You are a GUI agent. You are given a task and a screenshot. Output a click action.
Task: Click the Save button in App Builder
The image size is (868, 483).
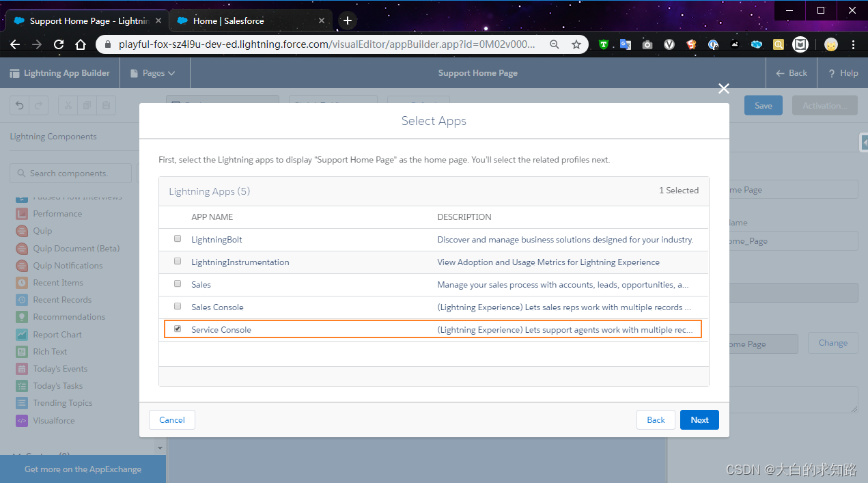(x=764, y=105)
